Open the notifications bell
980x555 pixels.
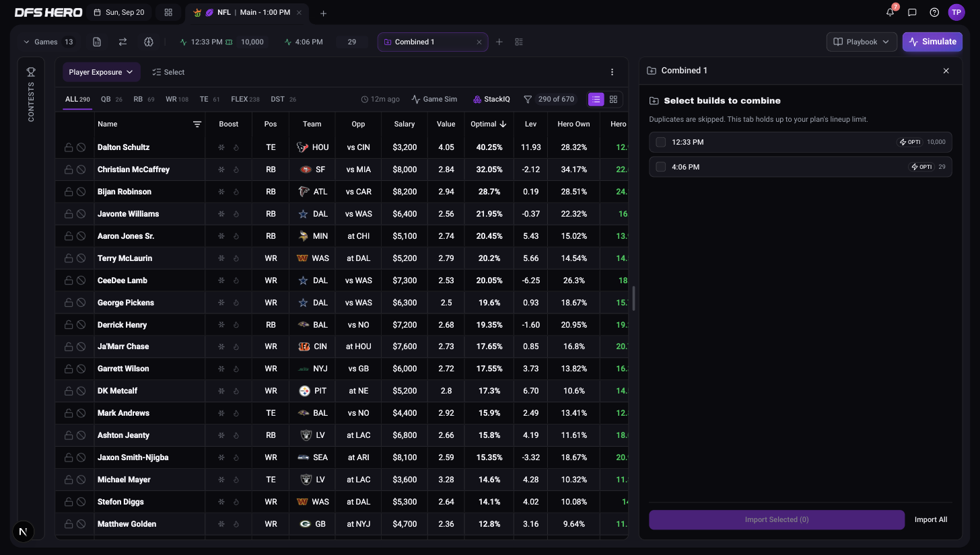pyautogui.click(x=890, y=12)
